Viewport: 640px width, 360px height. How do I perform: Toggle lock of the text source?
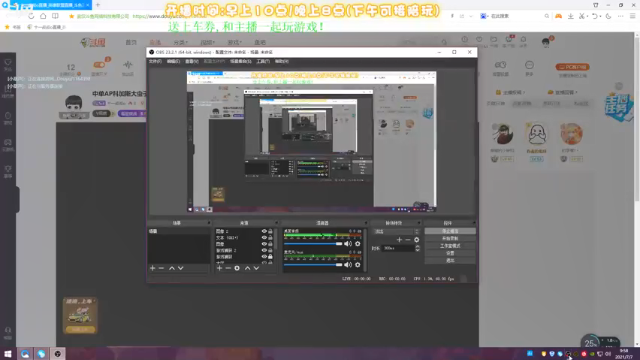tap(270, 238)
